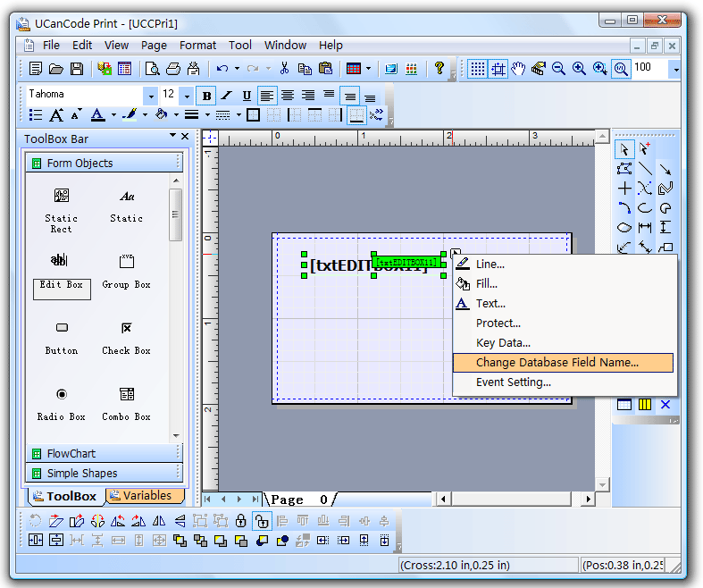Click the Open folder toolbar icon
The height and width of the screenshot is (588, 703).
56,69
